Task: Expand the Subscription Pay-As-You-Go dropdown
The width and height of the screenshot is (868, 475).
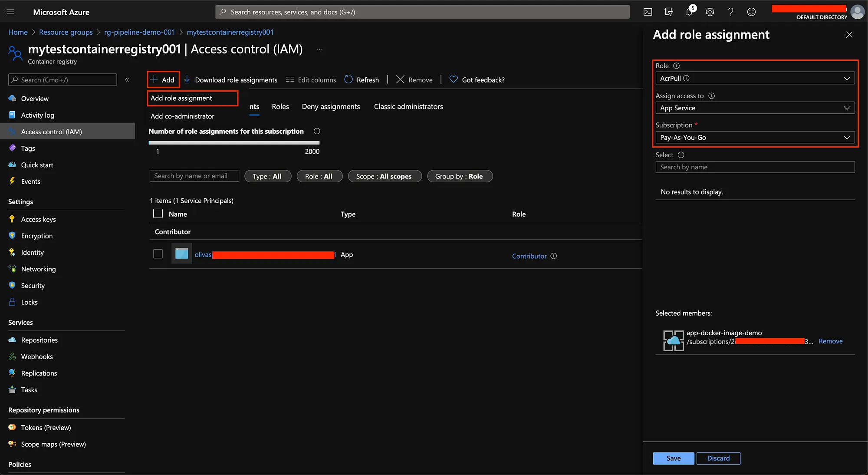Action: point(755,138)
